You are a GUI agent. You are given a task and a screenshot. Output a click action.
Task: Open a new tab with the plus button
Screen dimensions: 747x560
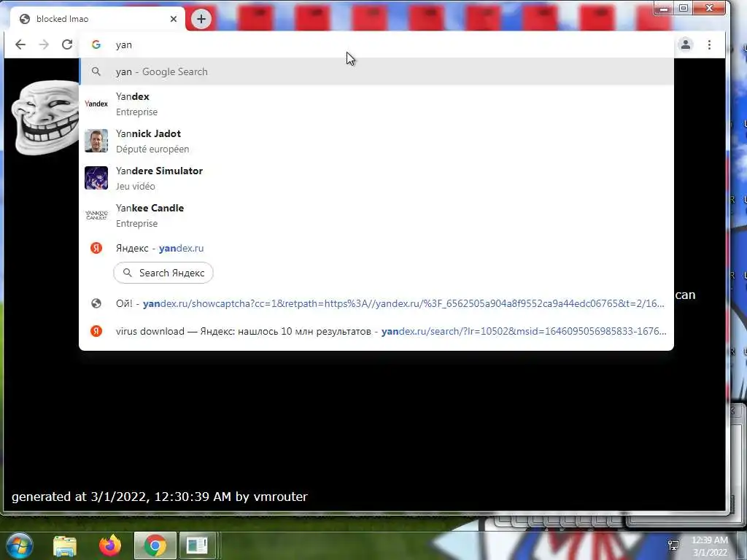pyautogui.click(x=201, y=19)
